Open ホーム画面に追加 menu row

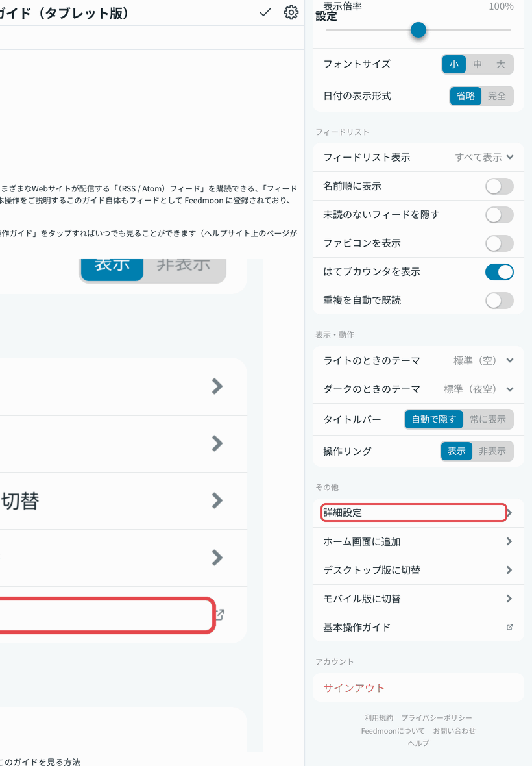[x=418, y=541]
